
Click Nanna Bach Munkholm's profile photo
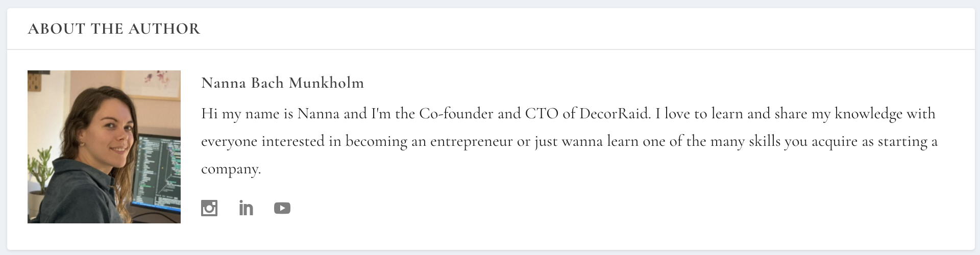[x=104, y=147]
